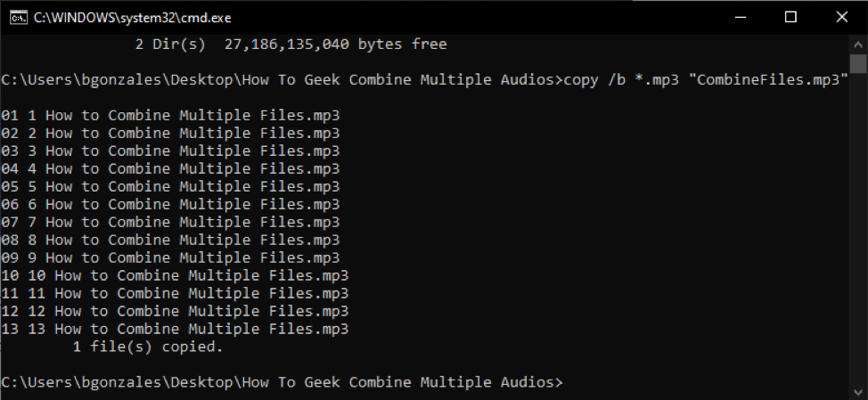Click the "2 Dir(s)" text

(170, 44)
